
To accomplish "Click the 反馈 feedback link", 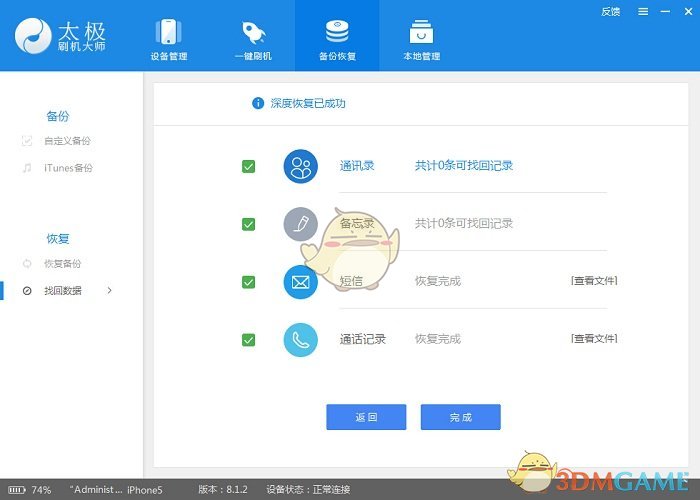I will (x=610, y=12).
